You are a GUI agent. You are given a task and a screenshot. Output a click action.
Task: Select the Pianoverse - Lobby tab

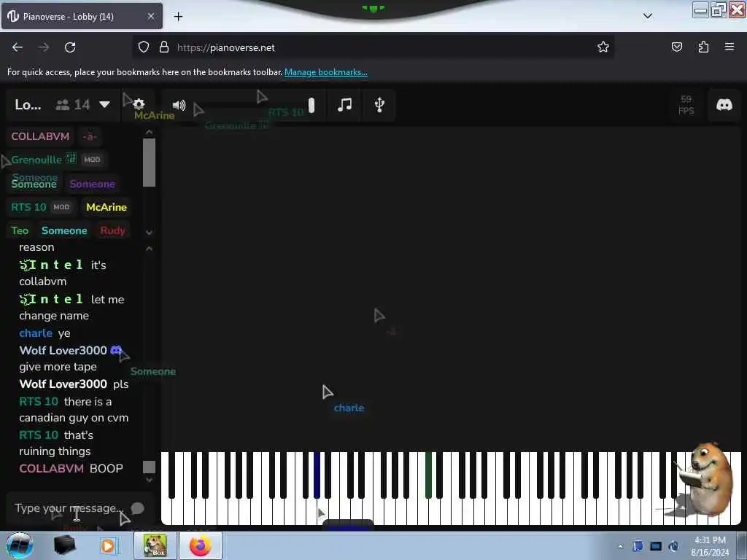tap(82, 16)
